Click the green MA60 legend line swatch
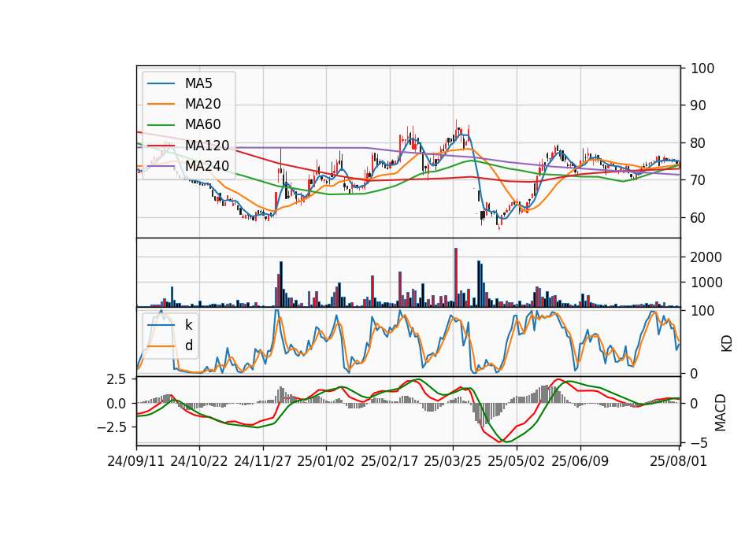 [161, 124]
